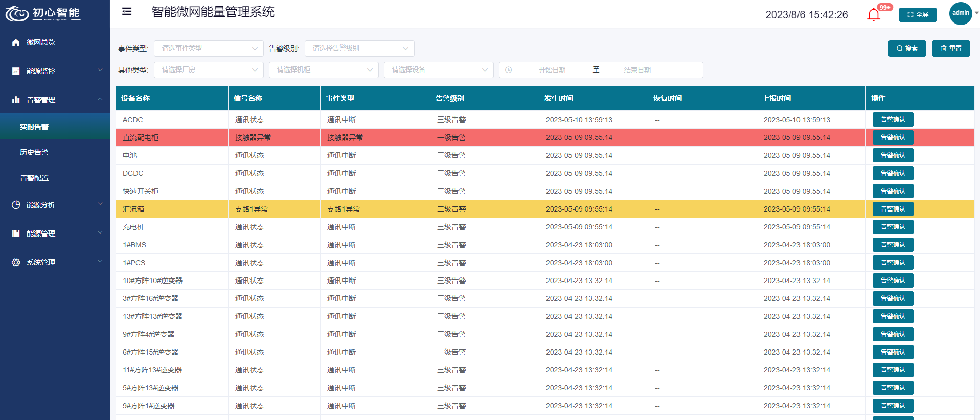Open 告警配置 submenu item
980x420 pixels.
pyautogui.click(x=55, y=178)
